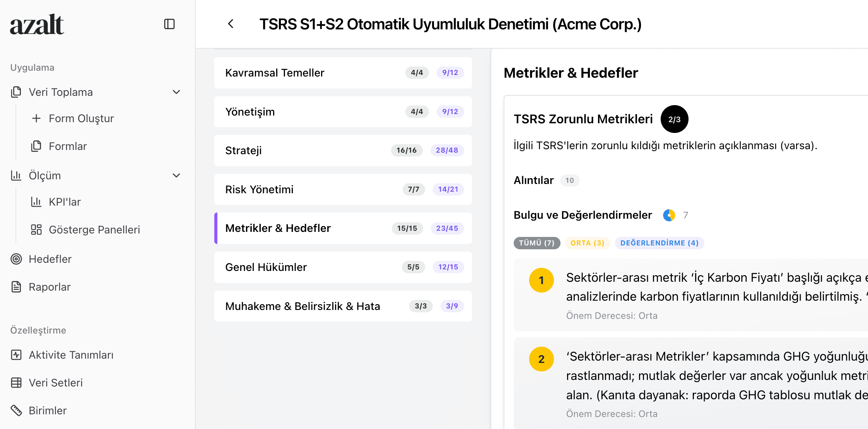The height and width of the screenshot is (429, 868).
Task: Expand the Strateji category row
Action: (x=343, y=150)
